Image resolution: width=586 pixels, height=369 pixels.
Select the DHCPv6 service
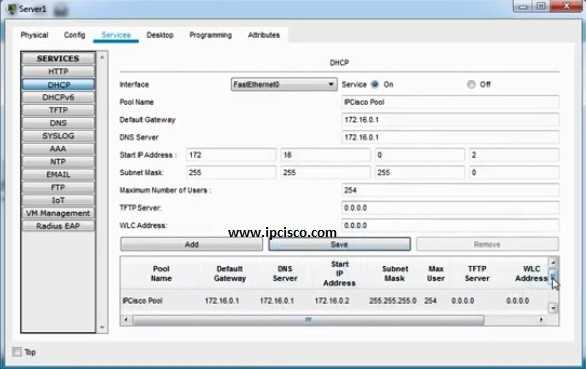[x=58, y=97]
